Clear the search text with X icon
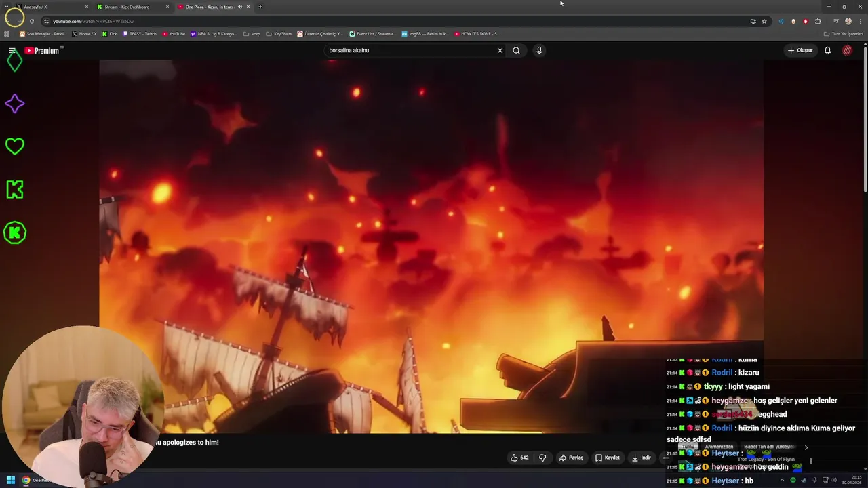Viewport: 868px width, 488px height. [x=500, y=50]
